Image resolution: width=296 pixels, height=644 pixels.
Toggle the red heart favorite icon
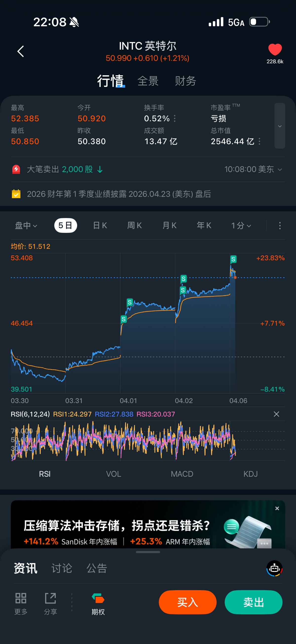point(275,49)
